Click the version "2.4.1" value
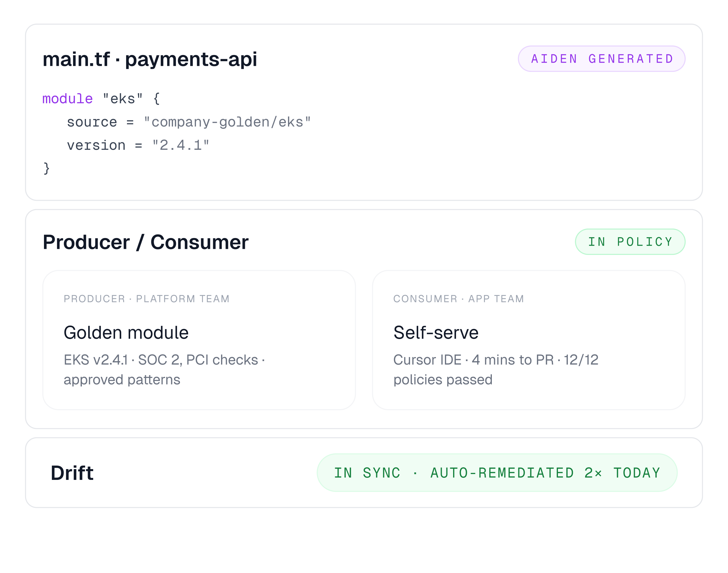 click(181, 145)
